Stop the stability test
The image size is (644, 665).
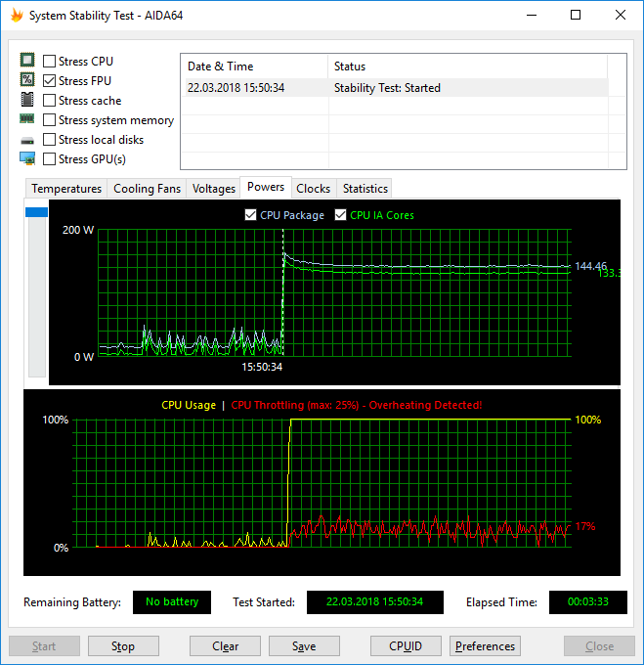click(x=123, y=645)
